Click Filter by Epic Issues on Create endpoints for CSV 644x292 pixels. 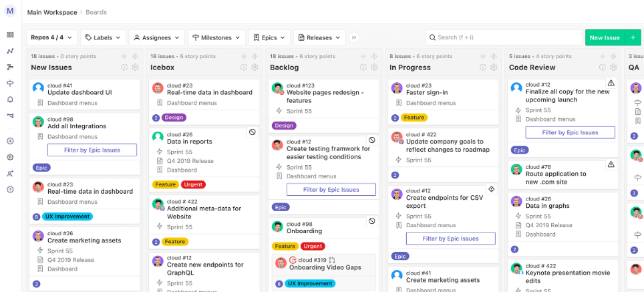point(450,238)
